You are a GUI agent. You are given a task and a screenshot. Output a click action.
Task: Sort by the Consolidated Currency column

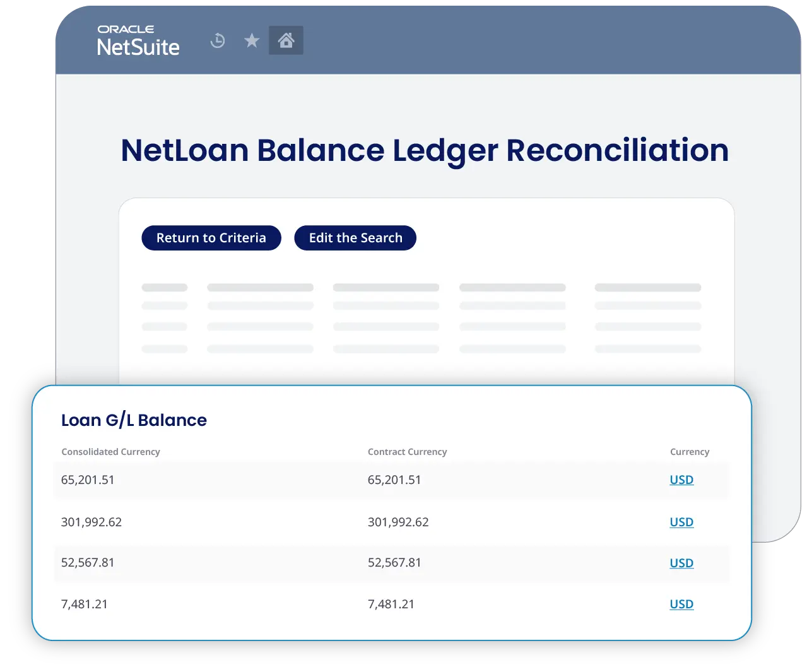(x=110, y=452)
